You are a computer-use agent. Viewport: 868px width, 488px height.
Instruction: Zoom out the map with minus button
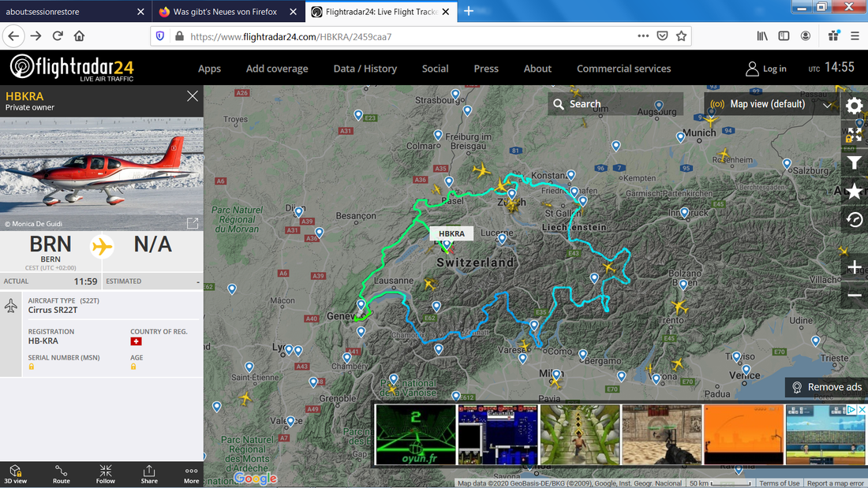pyautogui.click(x=854, y=295)
